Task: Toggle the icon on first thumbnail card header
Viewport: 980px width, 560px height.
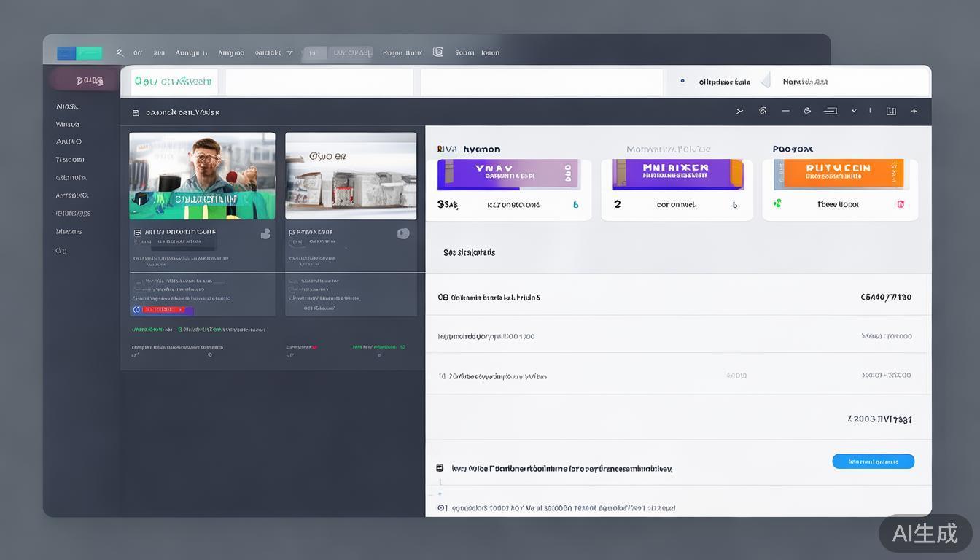Action: 265,234
